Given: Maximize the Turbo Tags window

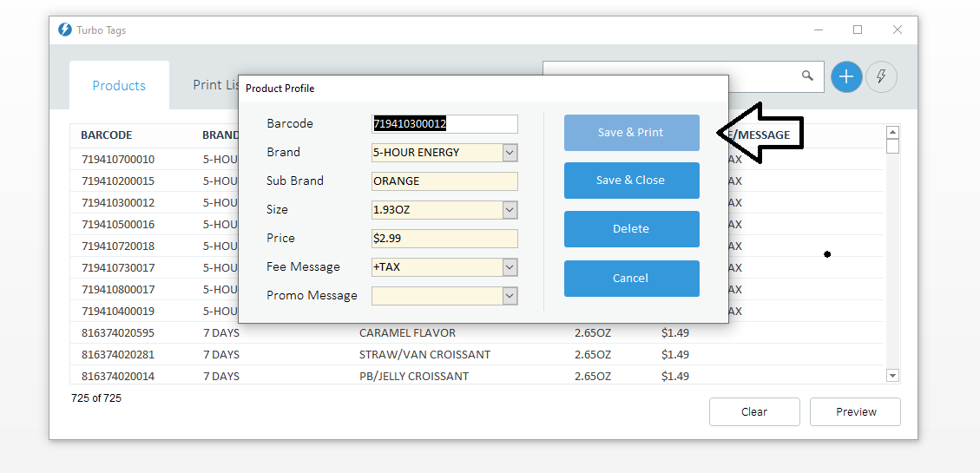Looking at the screenshot, I should pyautogui.click(x=858, y=30).
